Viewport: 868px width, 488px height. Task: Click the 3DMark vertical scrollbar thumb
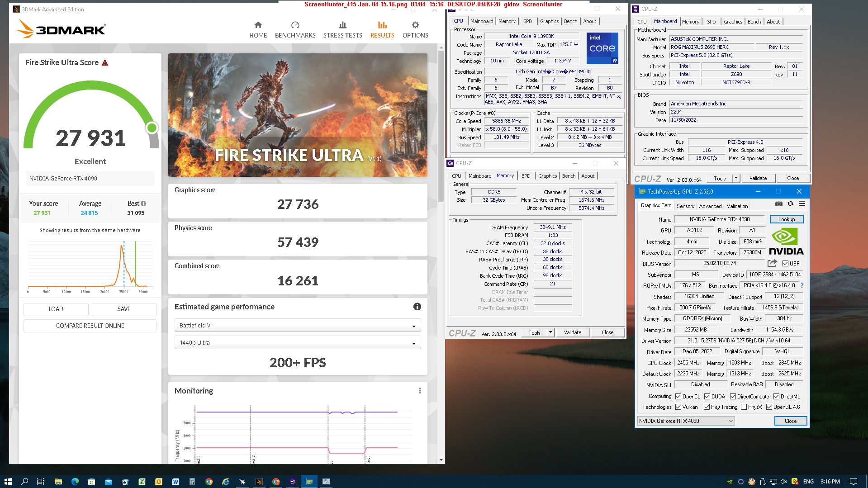[x=441, y=127]
